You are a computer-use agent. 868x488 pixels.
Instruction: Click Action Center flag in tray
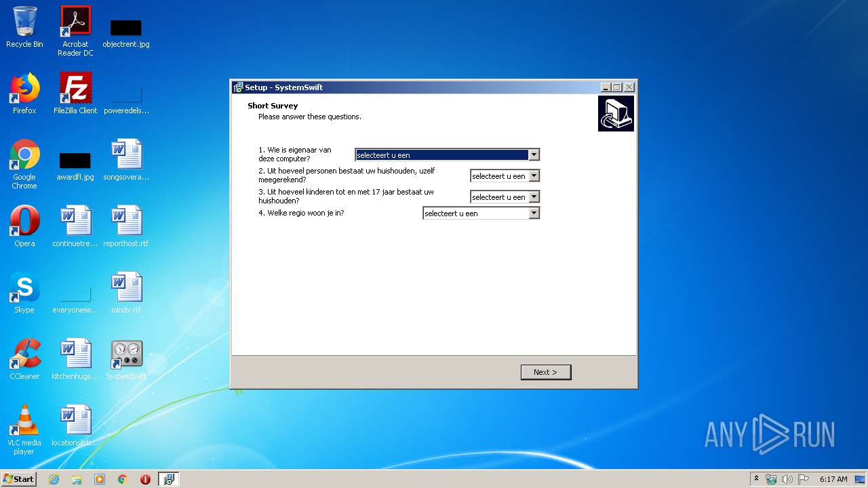point(804,479)
